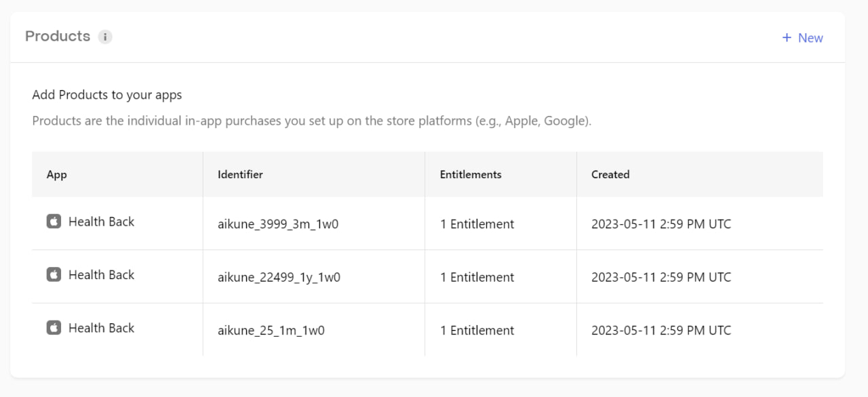The height and width of the screenshot is (397, 868).
Task: Click 1 Entitlement for aikune_22499_1y_1w0
Action: tap(477, 277)
